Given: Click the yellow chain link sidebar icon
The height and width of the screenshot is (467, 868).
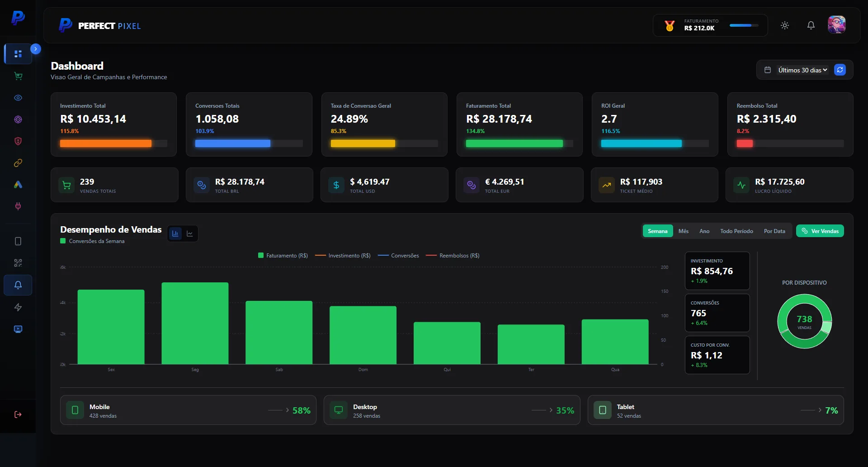Looking at the screenshot, I should coord(18,163).
